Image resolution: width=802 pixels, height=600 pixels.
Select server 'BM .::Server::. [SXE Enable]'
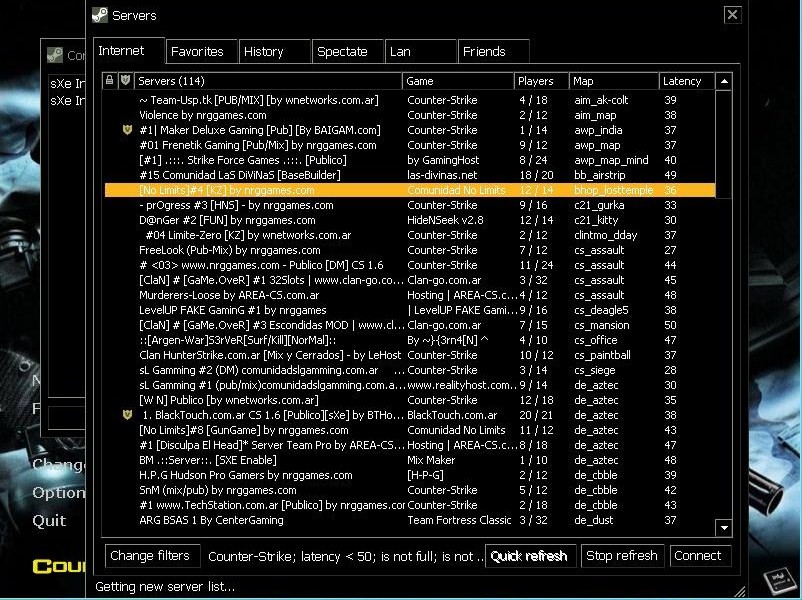(x=410, y=460)
